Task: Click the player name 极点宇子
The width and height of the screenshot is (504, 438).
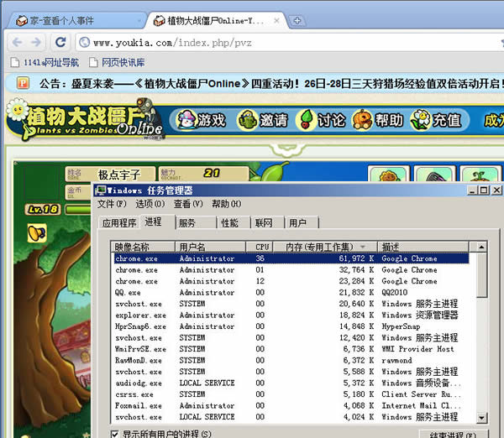Action: point(119,175)
